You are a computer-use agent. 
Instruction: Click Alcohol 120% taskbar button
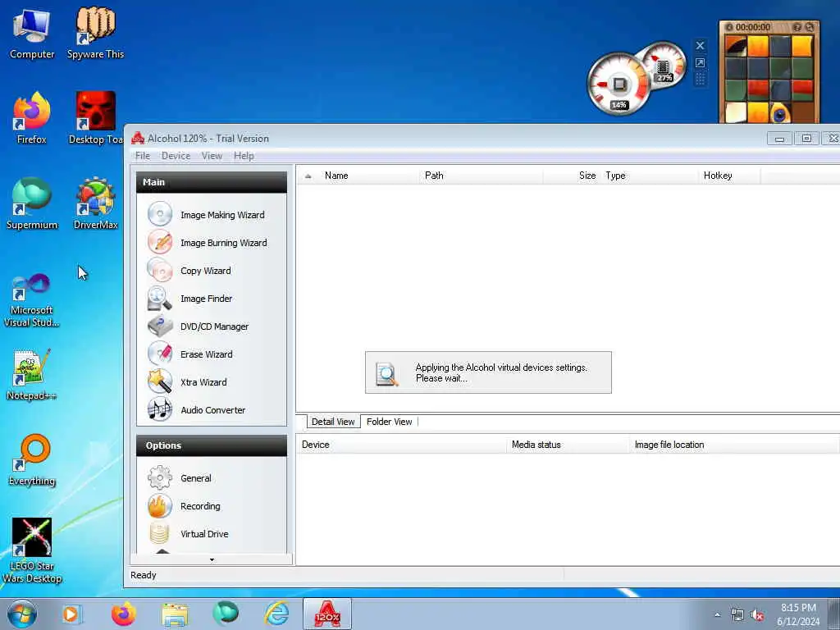[x=327, y=614]
